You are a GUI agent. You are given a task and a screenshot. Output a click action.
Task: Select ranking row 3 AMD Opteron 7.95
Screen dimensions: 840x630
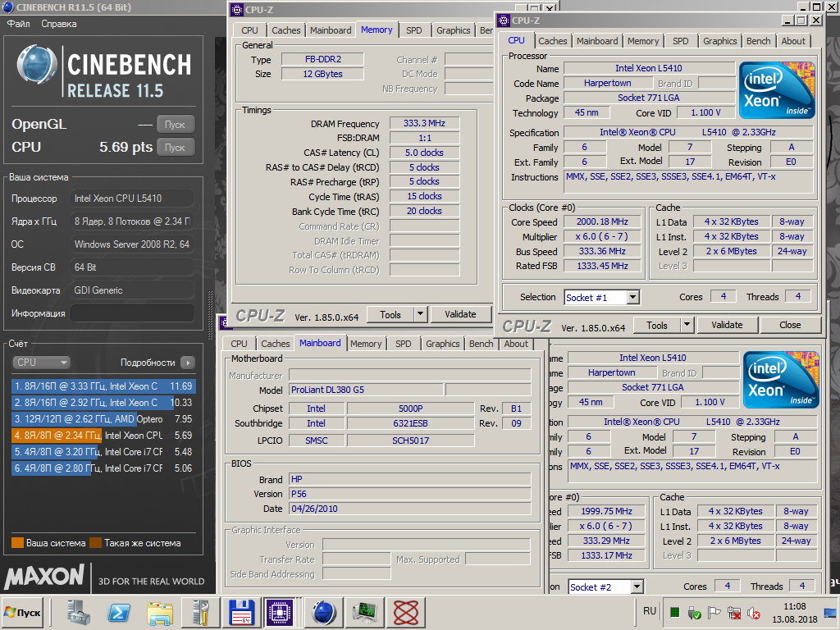[x=103, y=419]
